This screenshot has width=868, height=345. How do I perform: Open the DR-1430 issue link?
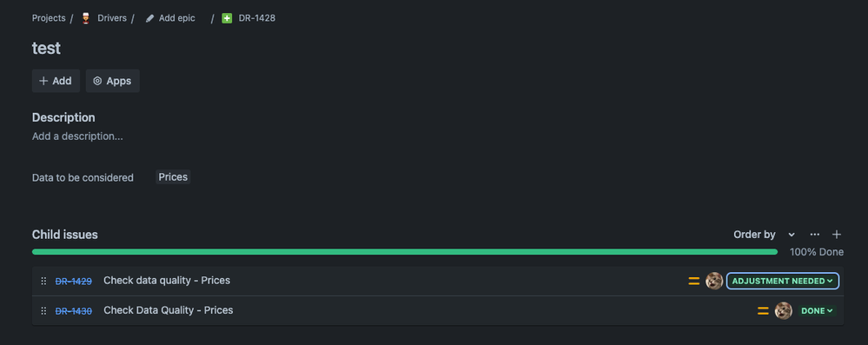pos(74,310)
